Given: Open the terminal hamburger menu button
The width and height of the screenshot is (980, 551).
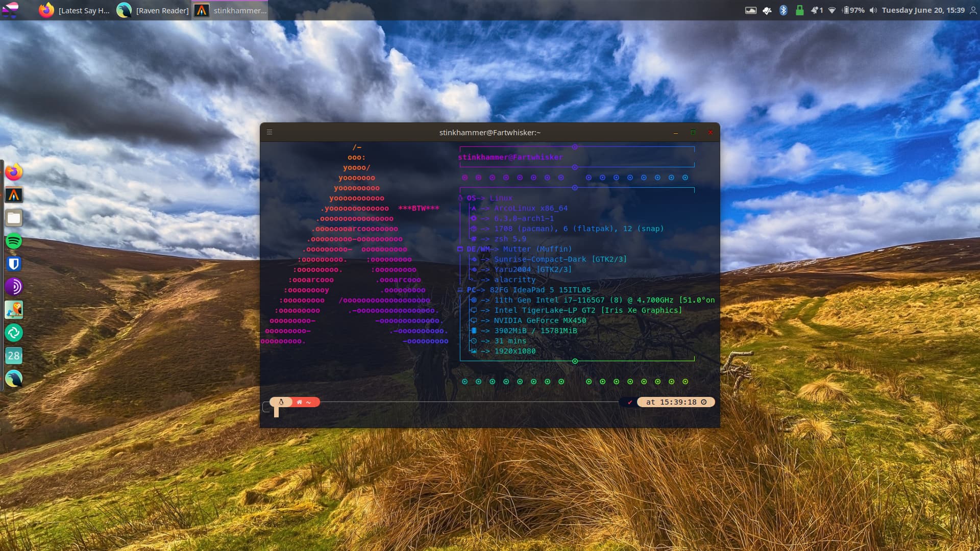Looking at the screenshot, I should tap(269, 132).
